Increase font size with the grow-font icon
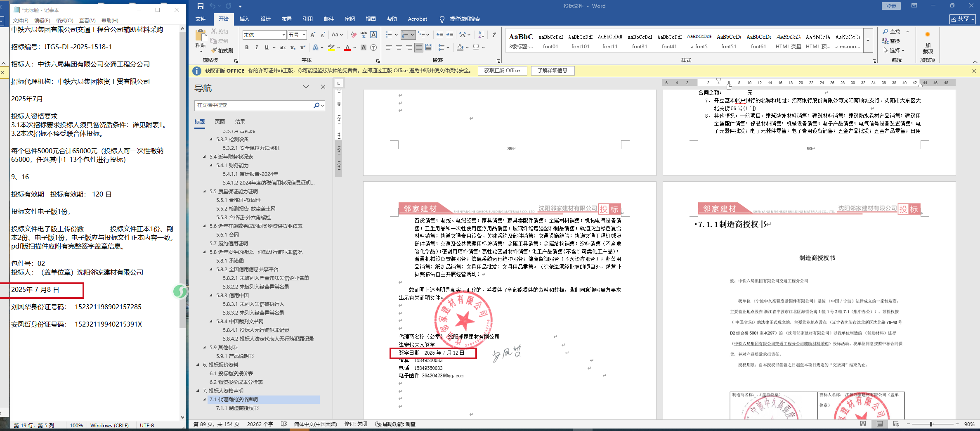Viewport: 980px width, 431px height. (313, 35)
